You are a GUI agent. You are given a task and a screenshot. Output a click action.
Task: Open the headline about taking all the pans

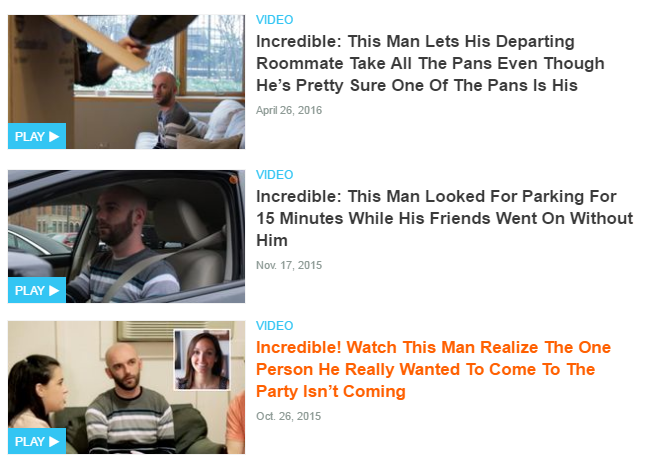click(x=430, y=63)
